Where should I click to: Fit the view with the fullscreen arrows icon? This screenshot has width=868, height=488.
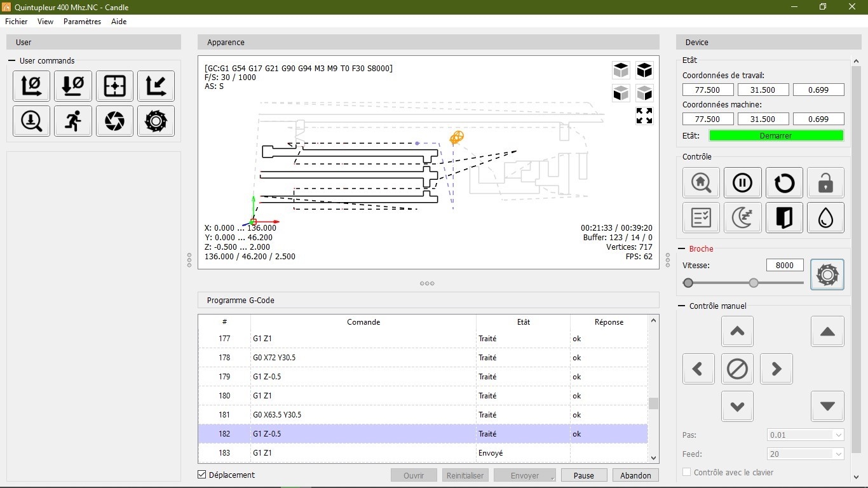click(x=644, y=116)
